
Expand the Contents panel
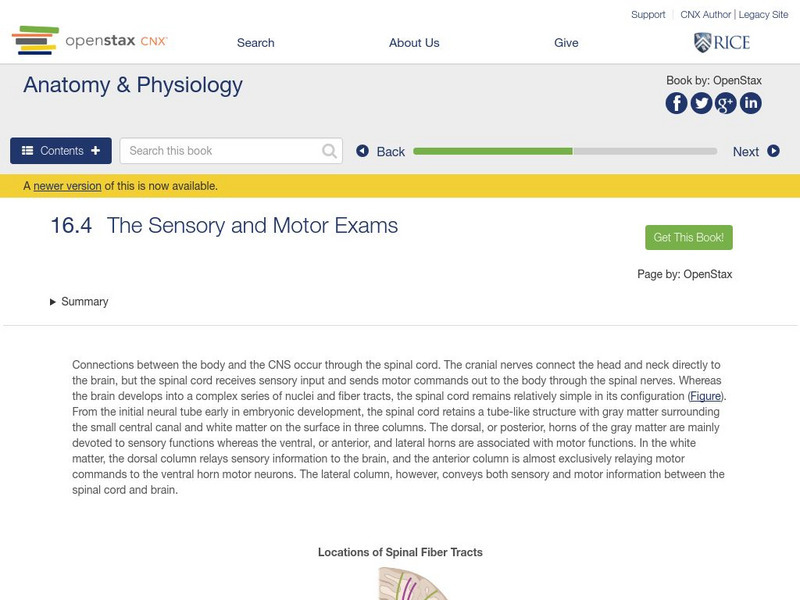click(61, 151)
